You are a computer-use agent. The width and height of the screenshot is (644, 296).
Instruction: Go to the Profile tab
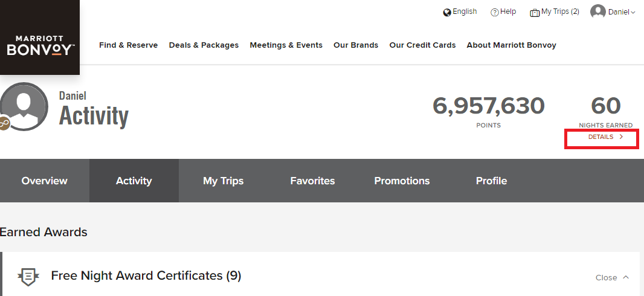(x=491, y=181)
